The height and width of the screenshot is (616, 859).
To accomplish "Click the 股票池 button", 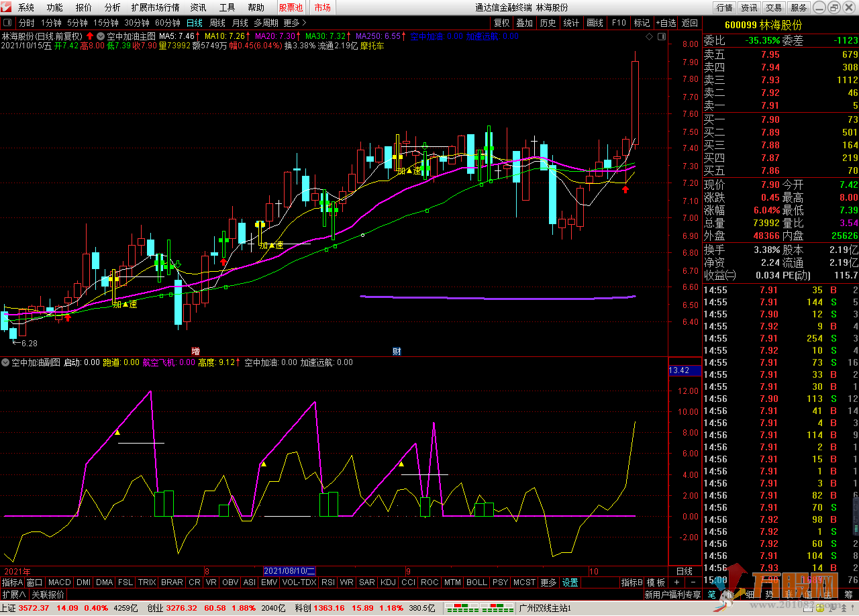I will point(291,7).
